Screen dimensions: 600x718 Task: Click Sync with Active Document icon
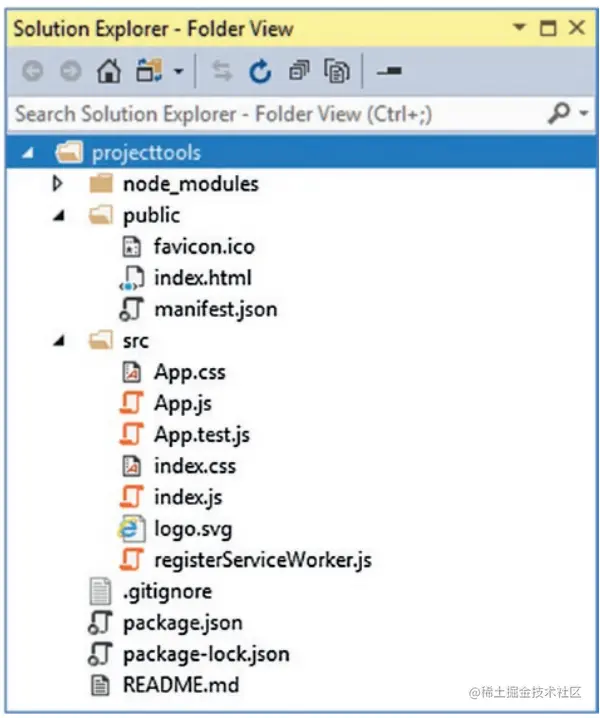[222, 71]
